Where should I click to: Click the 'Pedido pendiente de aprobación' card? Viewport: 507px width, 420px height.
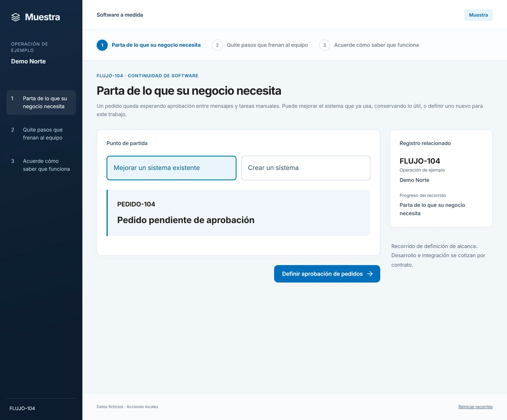(238, 213)
